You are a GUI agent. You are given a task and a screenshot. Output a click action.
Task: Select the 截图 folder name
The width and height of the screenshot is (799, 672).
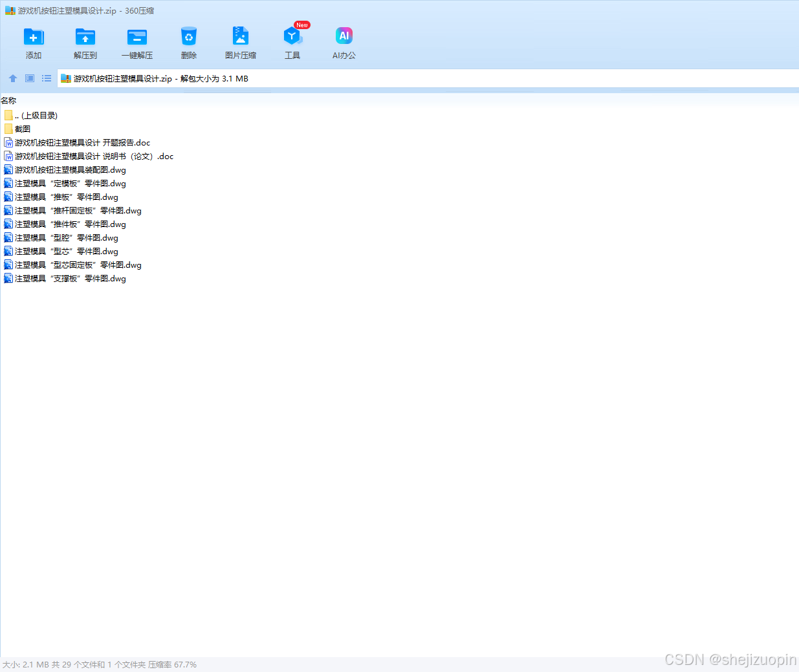[x=23, y=129]
